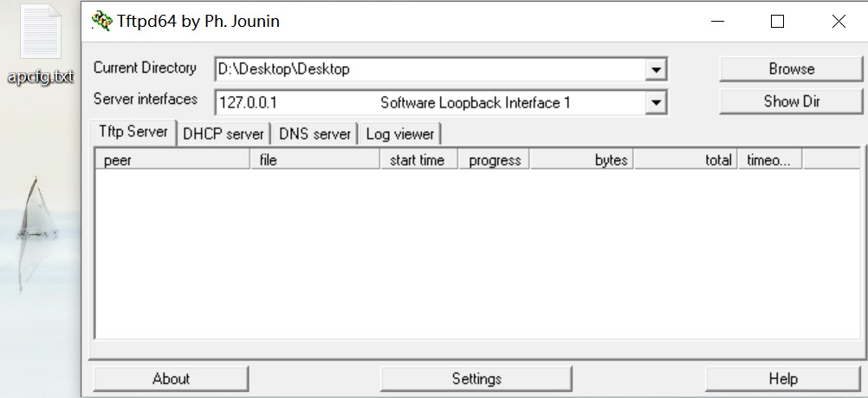Image resolution: width=868 pixels, height=398 pixels.
Task: Maximize the Tftpd64 window
Action: (777, 22)
